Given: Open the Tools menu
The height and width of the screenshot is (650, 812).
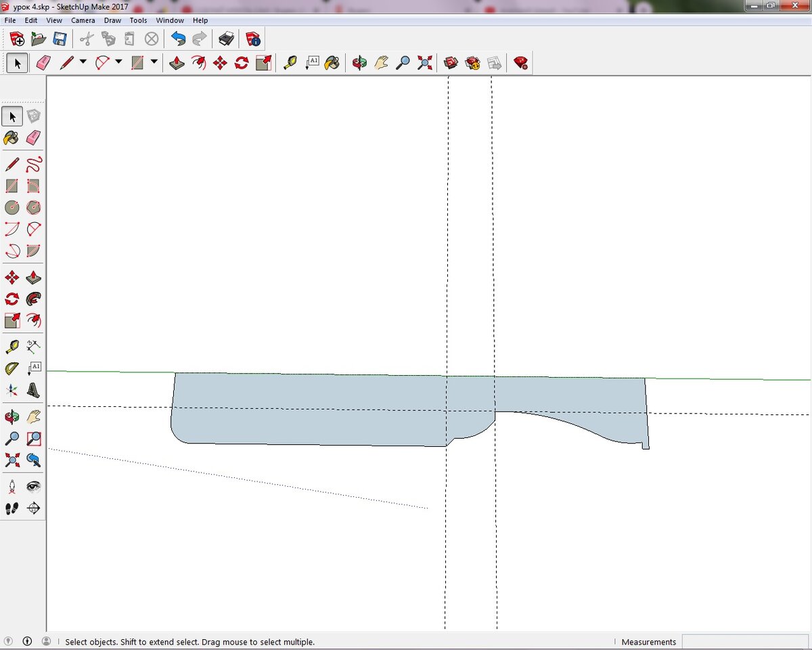Looking at the screenshot, I should (138, 20).
